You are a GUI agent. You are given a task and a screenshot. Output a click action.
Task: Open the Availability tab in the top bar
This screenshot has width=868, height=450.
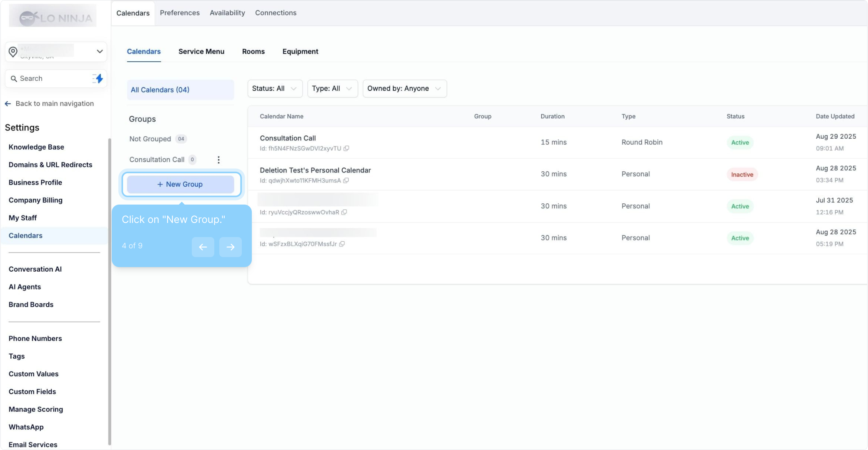227,13
